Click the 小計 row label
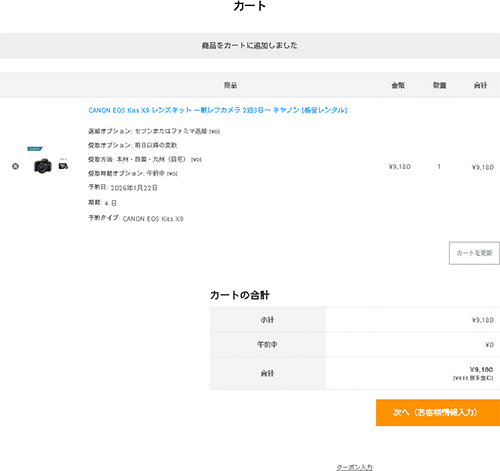 click(267, 320)
